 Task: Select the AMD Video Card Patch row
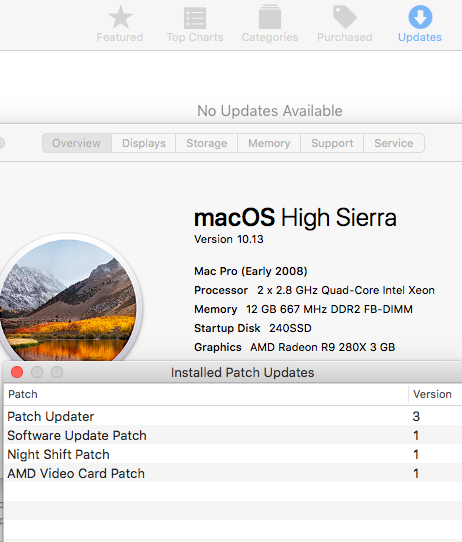[x=233, y=473]
